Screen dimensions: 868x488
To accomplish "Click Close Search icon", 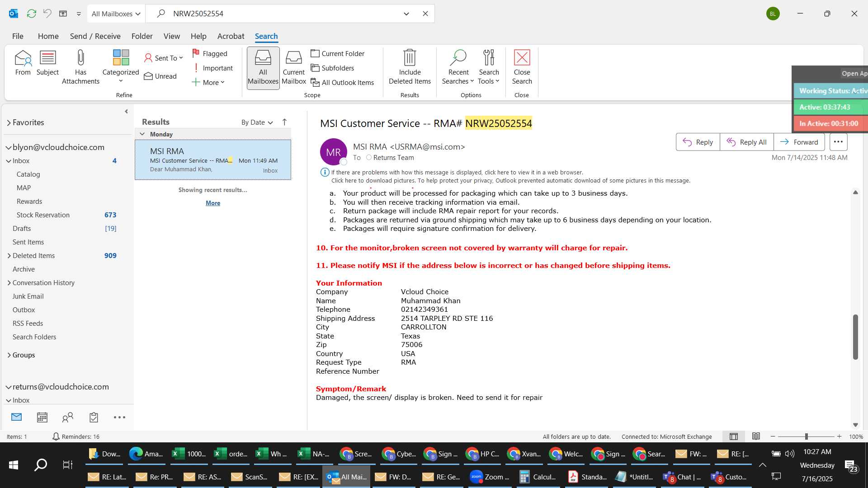I will (522, 67).
